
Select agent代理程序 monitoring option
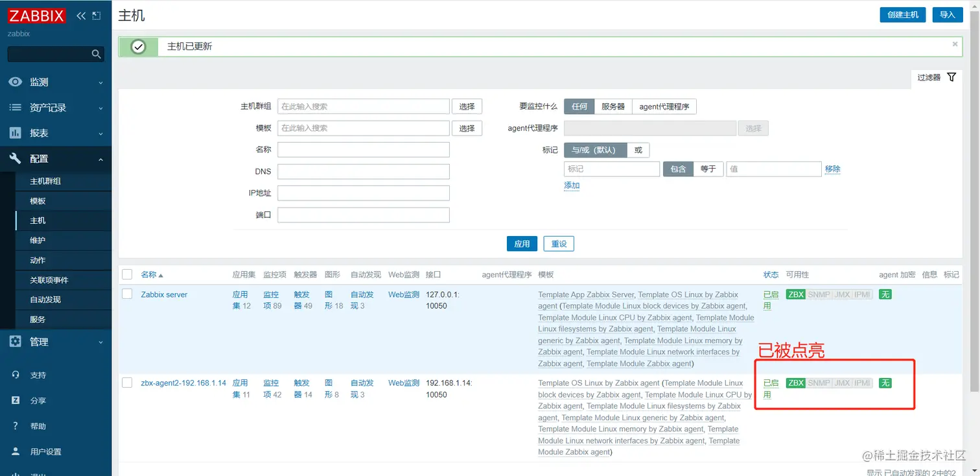[x=664, y=106]
